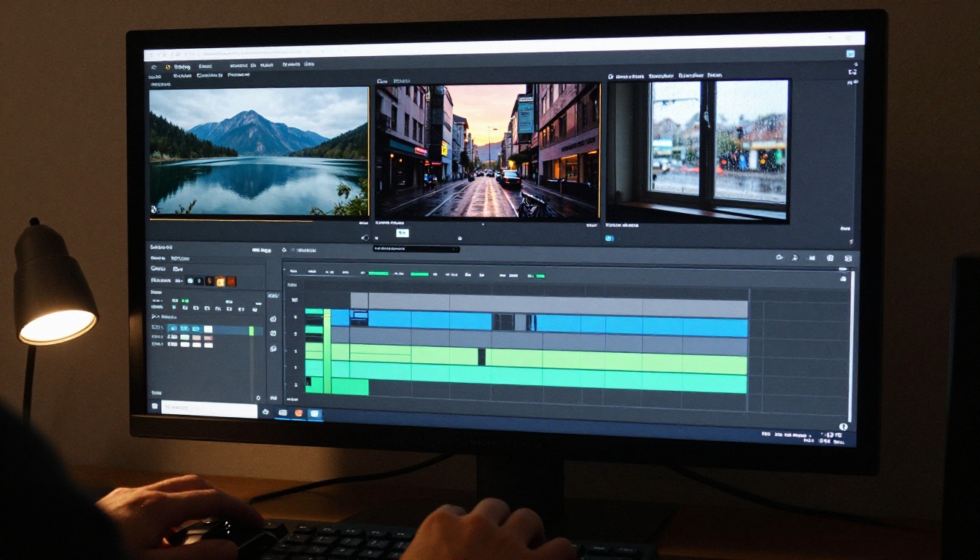Open the dark dropdown field below the street preview

pyautogui.click(x=416, y=249)
